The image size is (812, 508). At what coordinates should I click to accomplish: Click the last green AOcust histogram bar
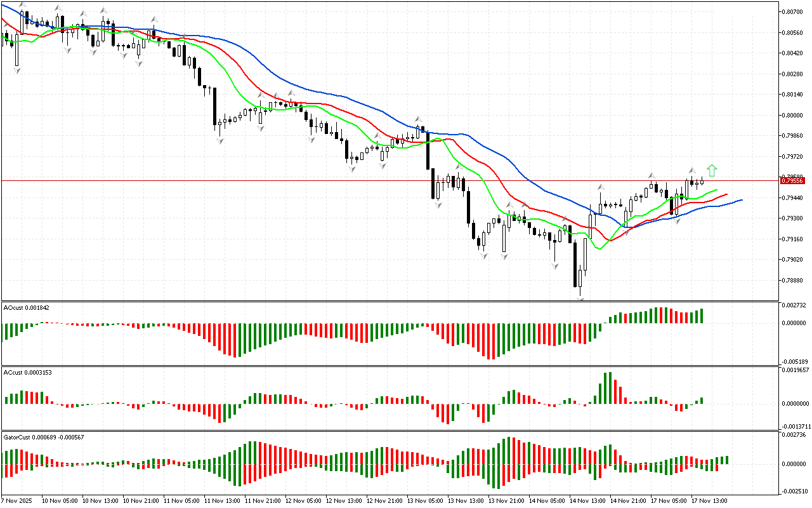[x=702, y=316]
